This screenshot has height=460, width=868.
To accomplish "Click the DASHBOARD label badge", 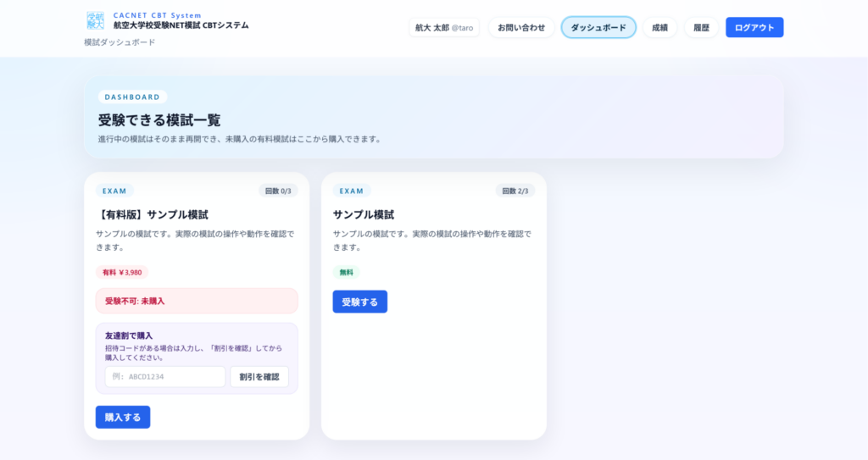I will (x=132, y=97).
